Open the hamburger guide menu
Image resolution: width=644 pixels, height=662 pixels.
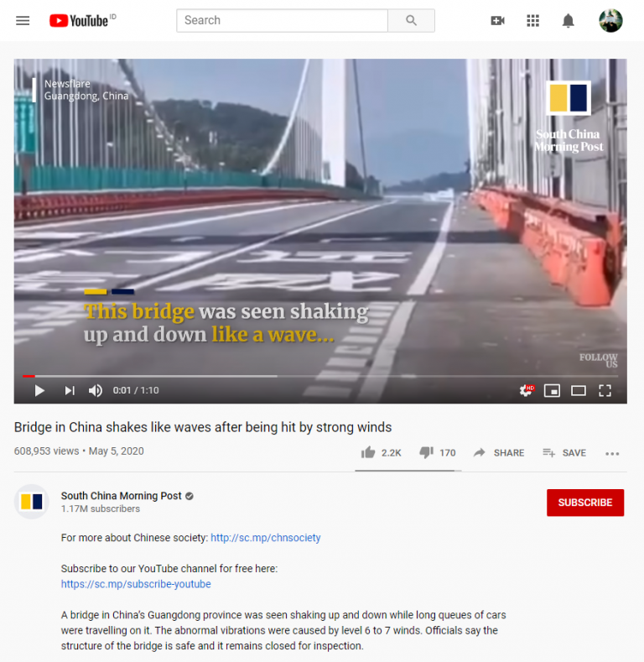tap(23, 20)
